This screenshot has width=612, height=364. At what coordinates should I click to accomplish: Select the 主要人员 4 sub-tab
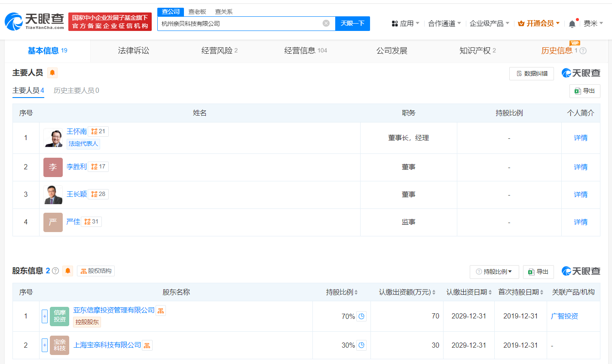click(x=28, y=91)
